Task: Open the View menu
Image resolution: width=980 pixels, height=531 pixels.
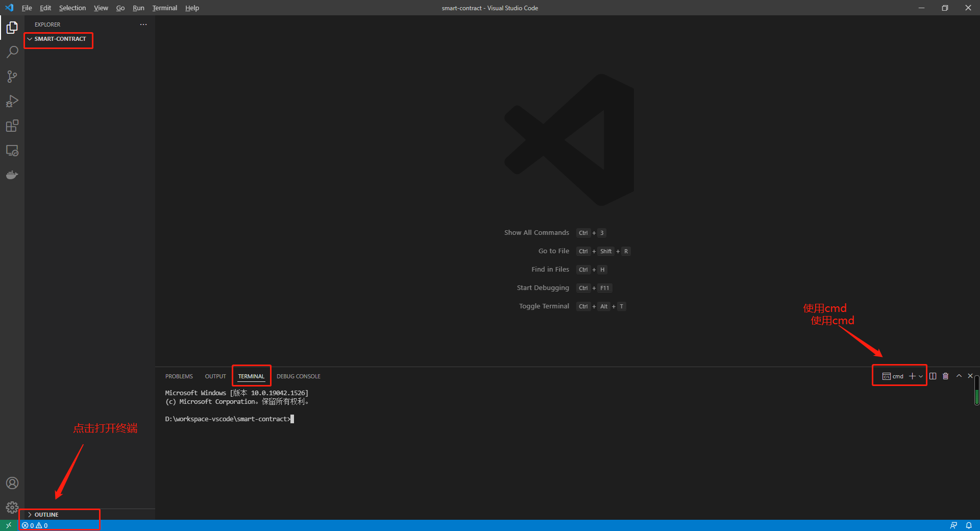Action: pos(101,8)
